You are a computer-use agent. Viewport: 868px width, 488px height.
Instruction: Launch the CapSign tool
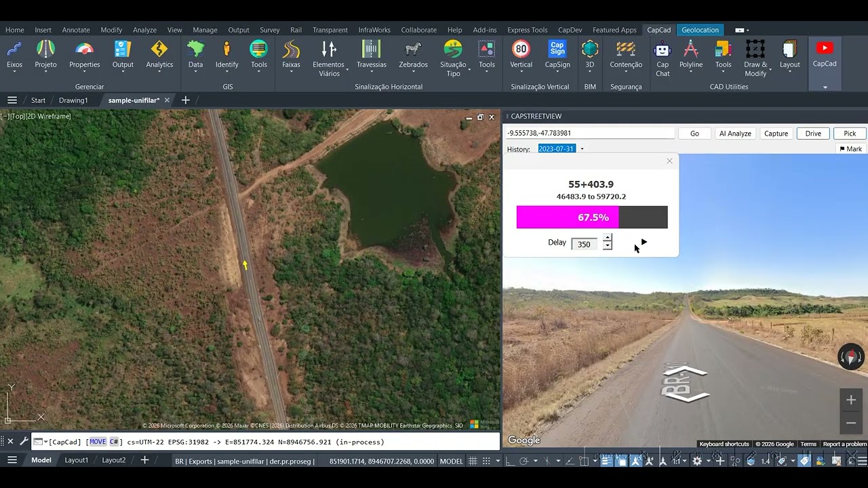557,55
